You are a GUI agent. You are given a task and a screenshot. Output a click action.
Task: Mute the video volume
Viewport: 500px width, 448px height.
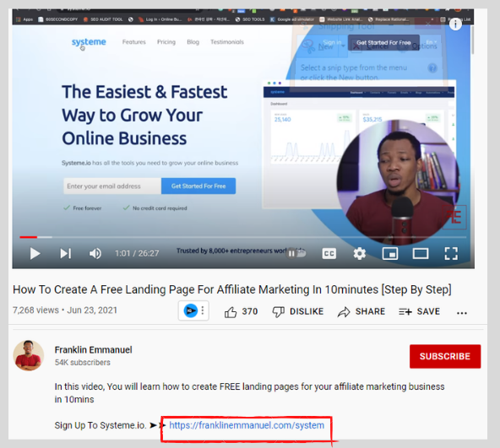pyautogui.click(x=95, y=254)
